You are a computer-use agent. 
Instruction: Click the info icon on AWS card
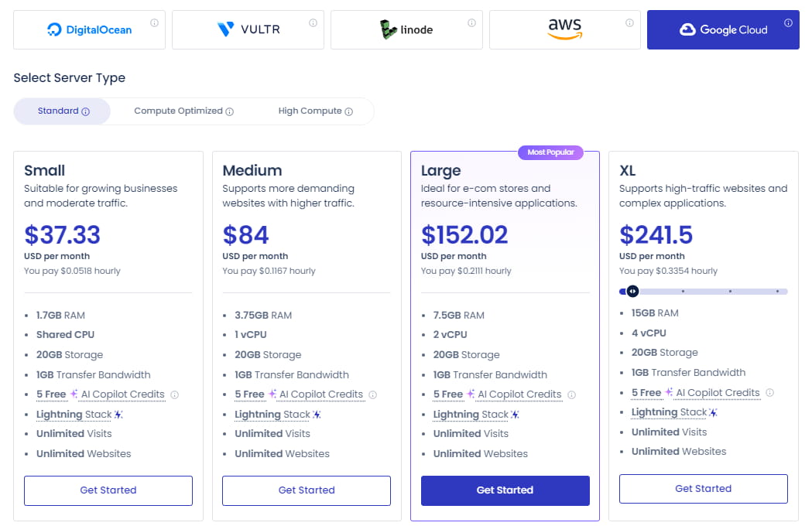(x=630, y=23)
